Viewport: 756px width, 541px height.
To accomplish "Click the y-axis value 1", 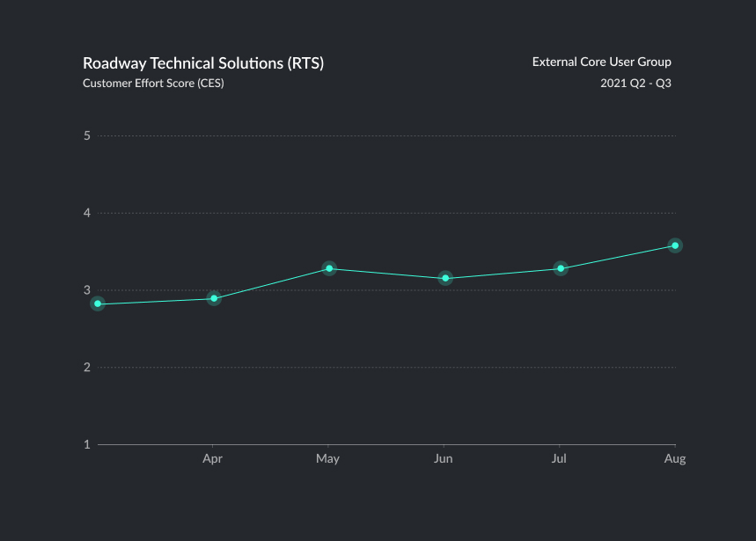I will click(87, 444).
